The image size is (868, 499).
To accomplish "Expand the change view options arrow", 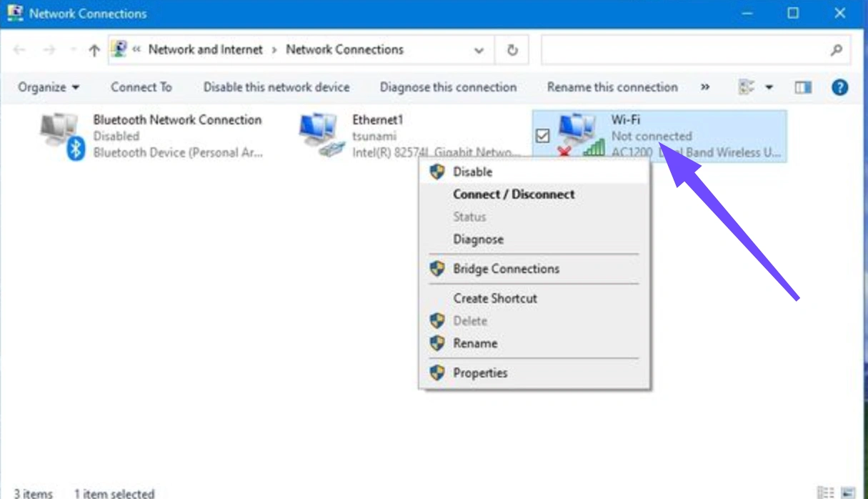I will click(769, 87).
